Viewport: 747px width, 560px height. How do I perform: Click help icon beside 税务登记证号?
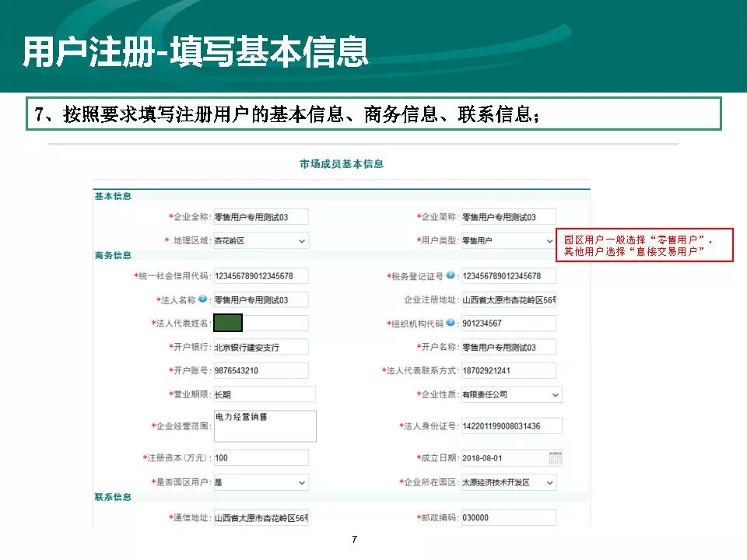point(451,276)
